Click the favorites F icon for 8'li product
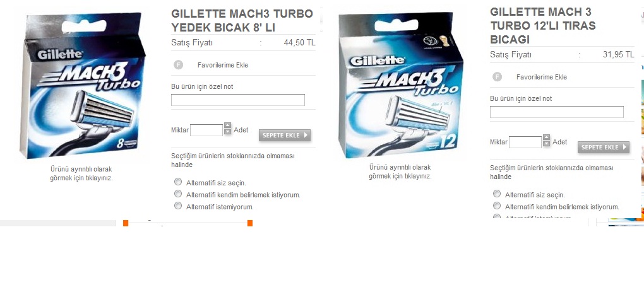644x290 pixels. tap(178, 65)
